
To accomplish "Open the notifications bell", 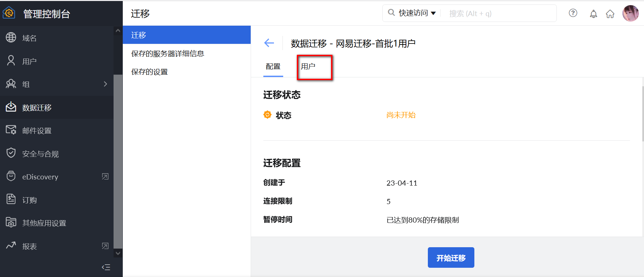I will tap(593, 14).
